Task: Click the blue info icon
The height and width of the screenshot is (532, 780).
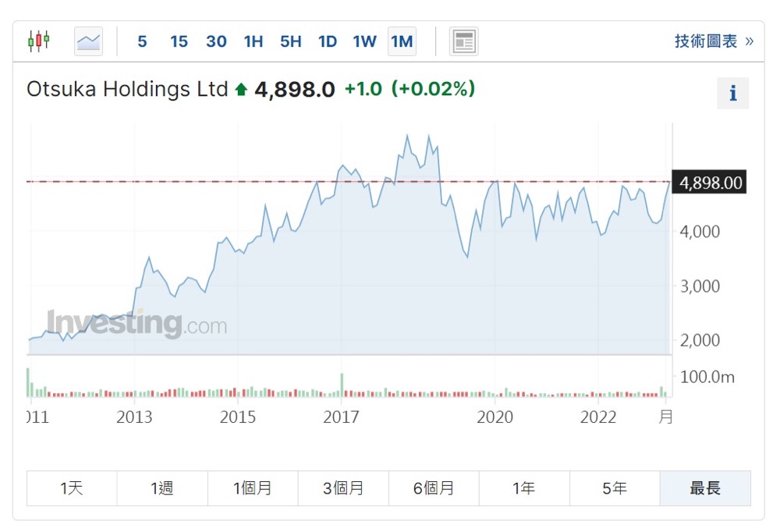Action: coord(732,94)
